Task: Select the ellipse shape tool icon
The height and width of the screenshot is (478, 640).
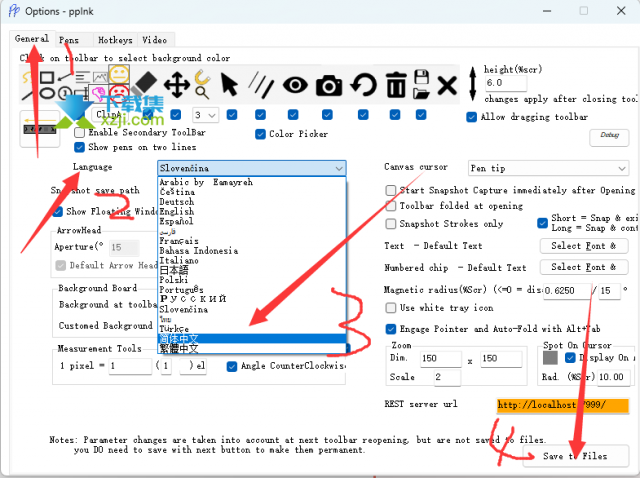Action: 47,93
